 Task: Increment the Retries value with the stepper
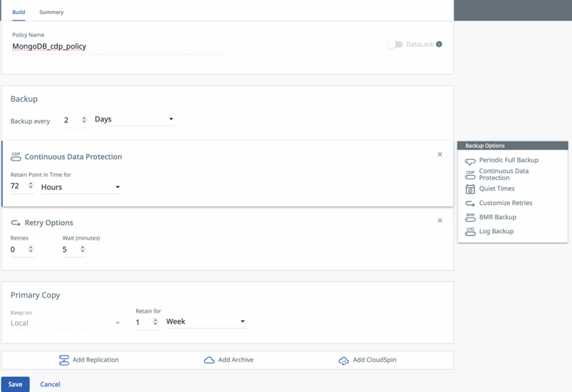coord(31,248)
